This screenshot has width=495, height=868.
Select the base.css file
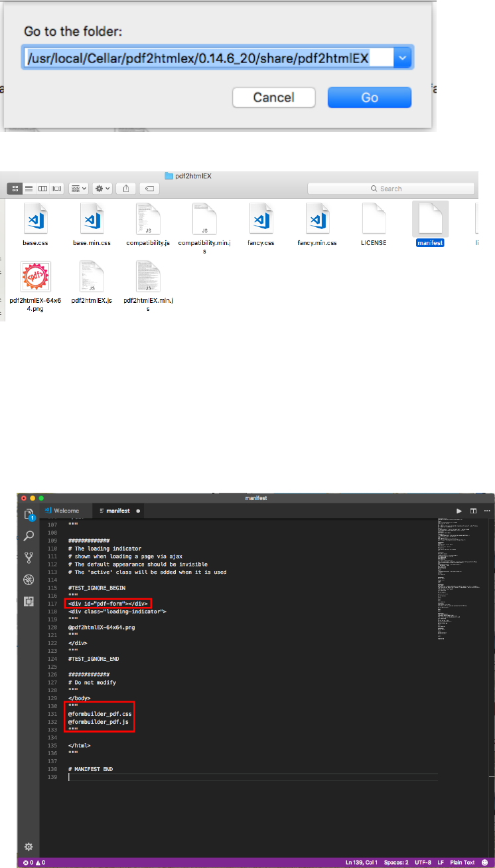click(34, 225)
